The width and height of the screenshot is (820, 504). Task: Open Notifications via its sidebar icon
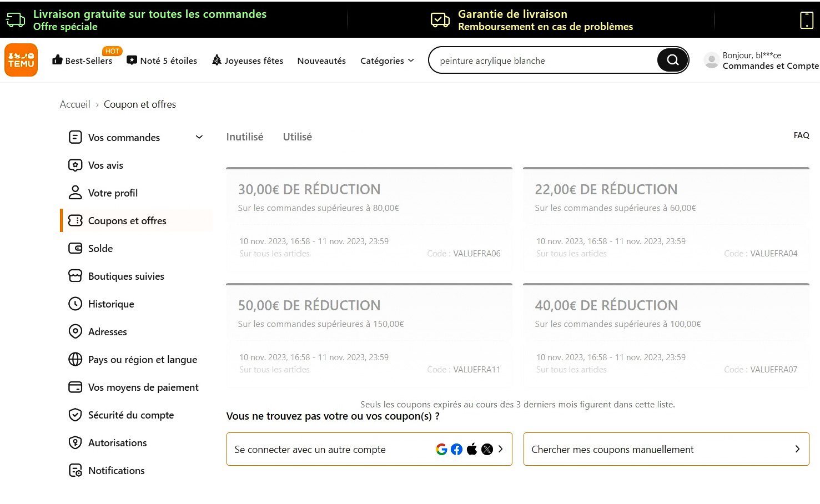(76, 470)
